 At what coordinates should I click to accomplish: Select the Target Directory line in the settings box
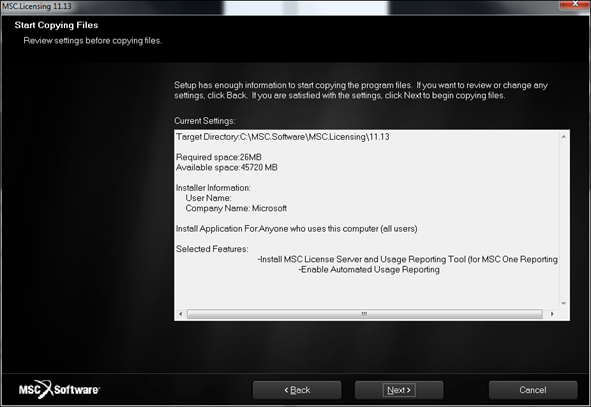[283, 137]
